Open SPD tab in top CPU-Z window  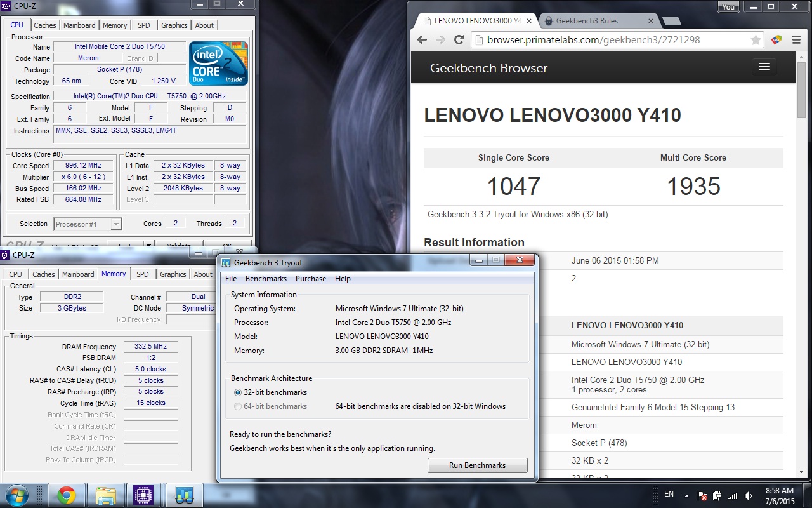[144, 25]
